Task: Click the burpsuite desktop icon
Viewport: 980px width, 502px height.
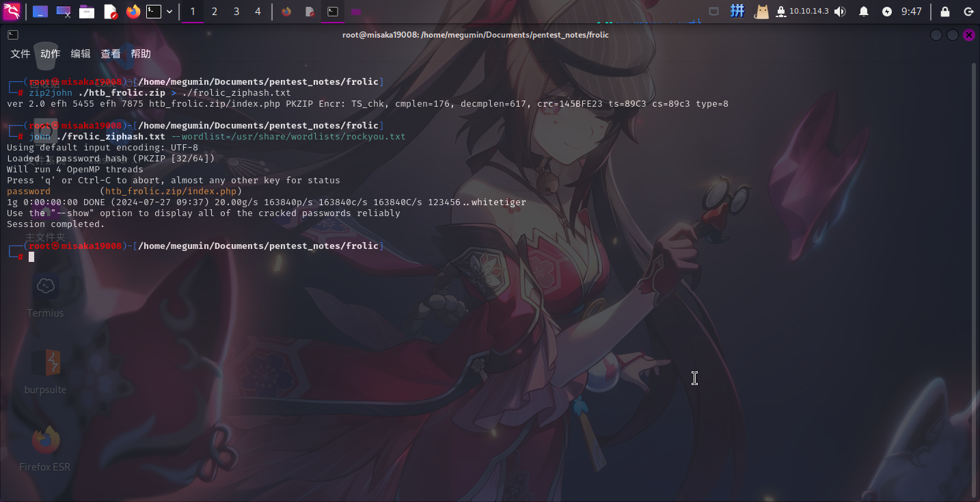Action: (45, 373)
